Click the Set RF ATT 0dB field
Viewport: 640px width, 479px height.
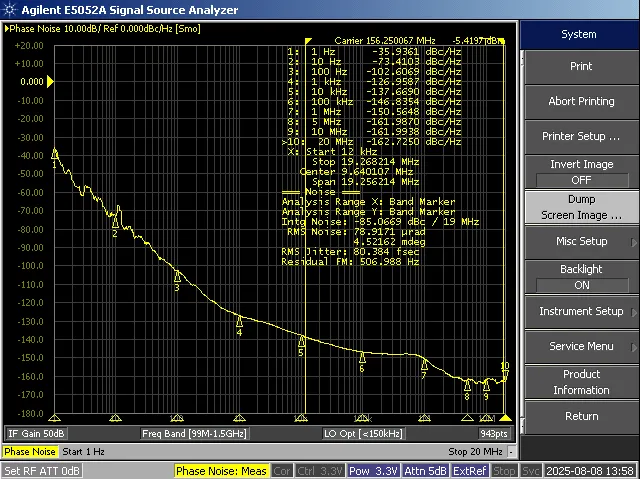coord(42,470)
